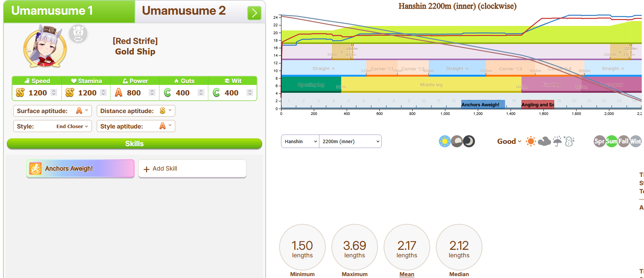Click the Power A rank icon
This screenshot has width=644, height=278.
tap(119, 92)
